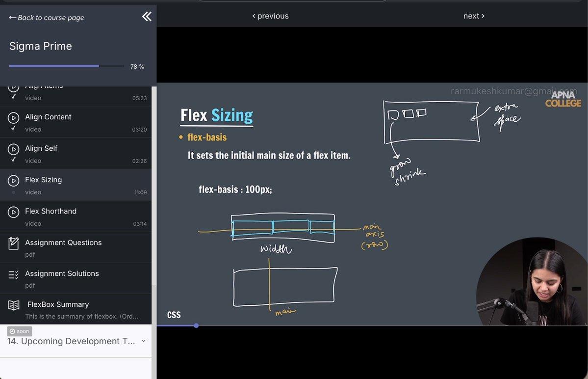Screen dimensions: 588x379
Task: Select 'next' in the top navigation
Action: point(473,15)
